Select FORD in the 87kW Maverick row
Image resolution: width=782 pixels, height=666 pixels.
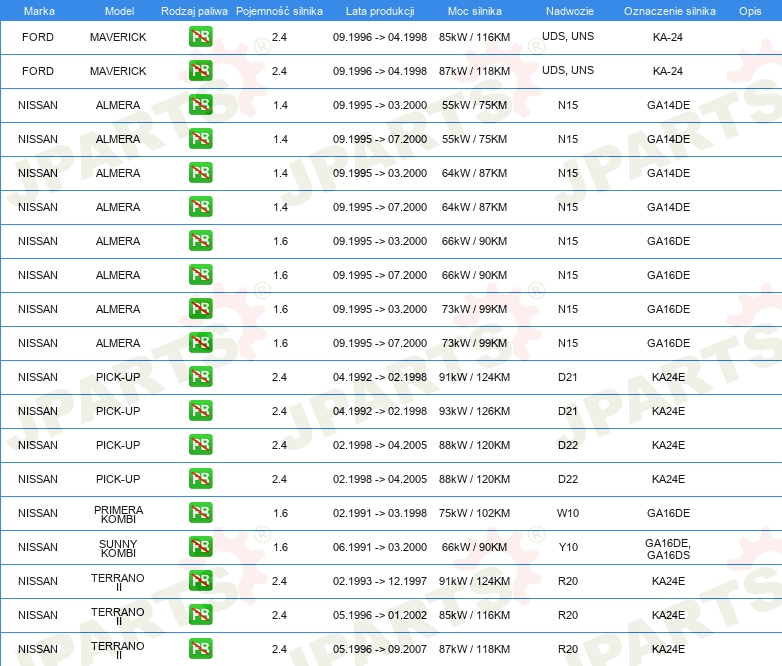pos(38,71)
